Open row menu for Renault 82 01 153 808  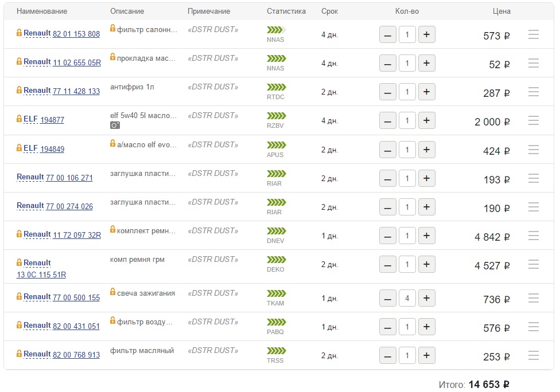pos(533,34)
